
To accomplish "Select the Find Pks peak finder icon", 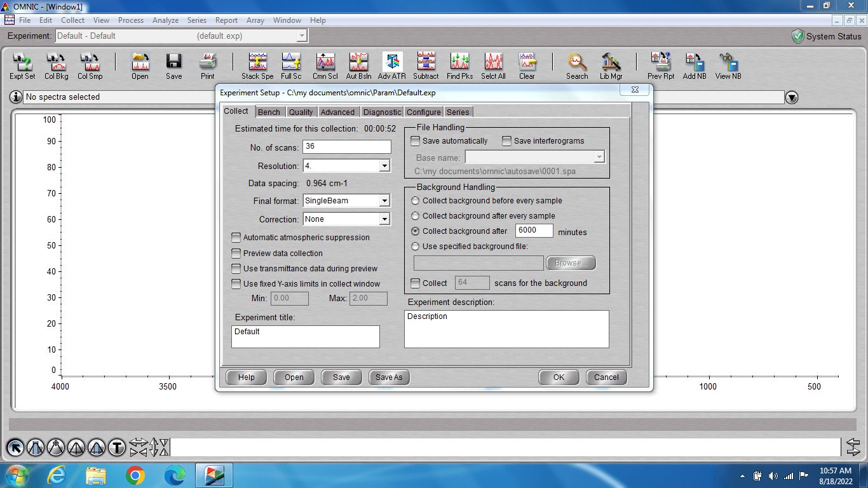I will click(459, 65).
